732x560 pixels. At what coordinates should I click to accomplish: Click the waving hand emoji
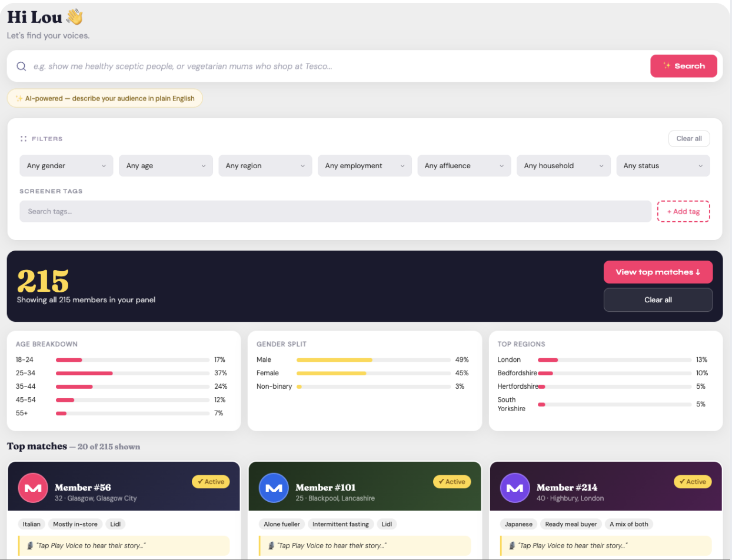pos(75,17)
